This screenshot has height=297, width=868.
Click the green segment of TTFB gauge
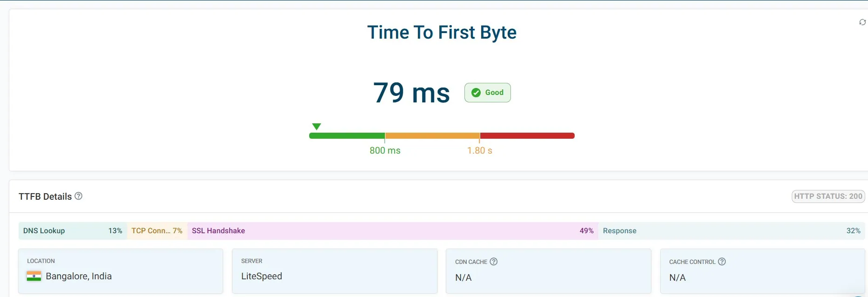tap(347, 136)
